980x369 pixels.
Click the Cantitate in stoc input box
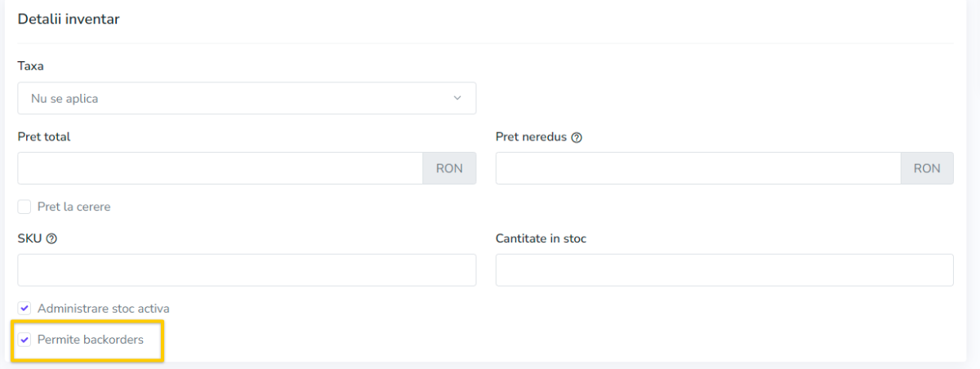coord(724,270)
